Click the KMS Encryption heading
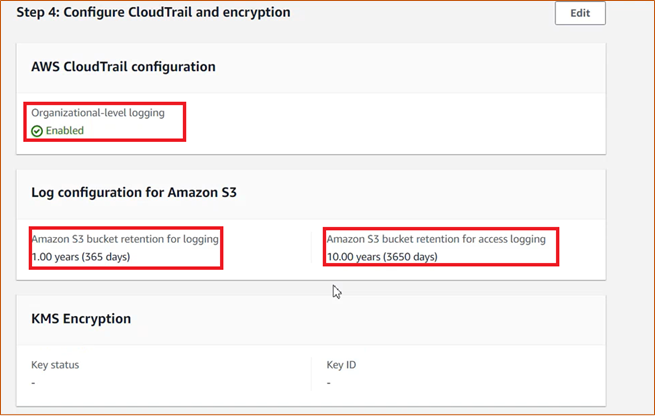Screen dimensions: 655x416 [81, 319]
